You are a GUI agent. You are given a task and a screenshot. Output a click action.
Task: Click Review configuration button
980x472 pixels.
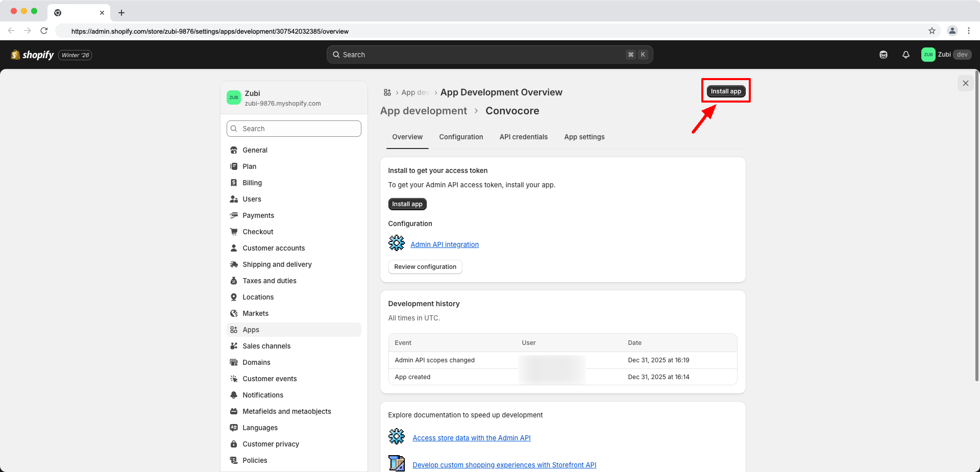pyautogui.click(x=425, y=267)
